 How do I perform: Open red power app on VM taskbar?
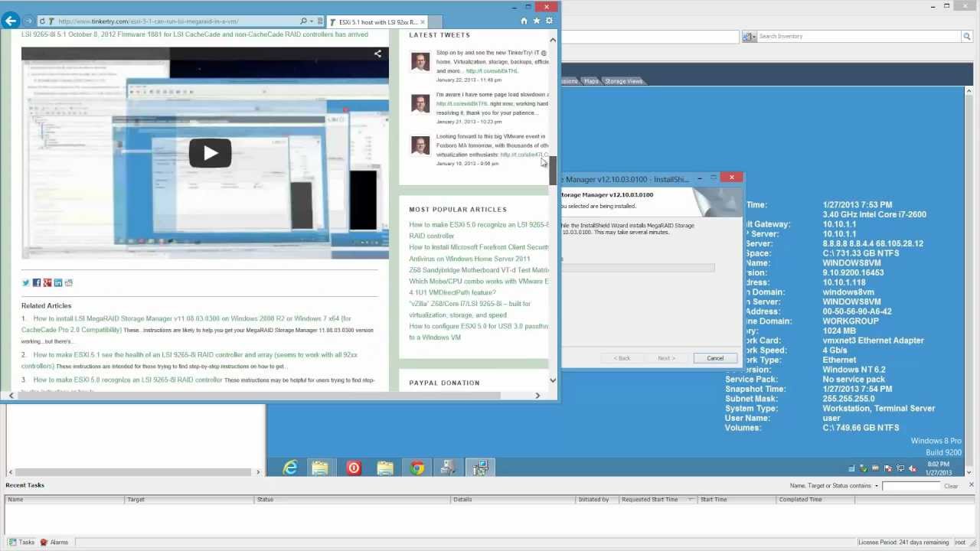tap(353, 468)
